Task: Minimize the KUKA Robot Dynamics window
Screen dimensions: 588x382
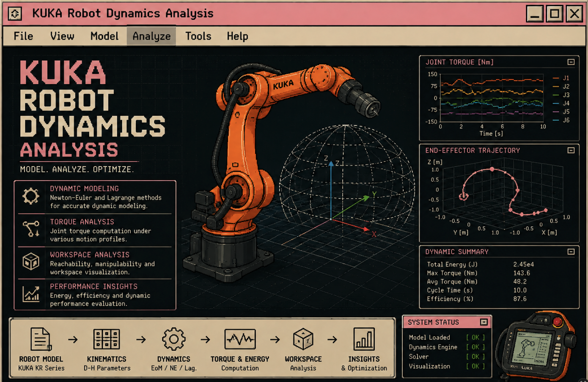Action: coord(535,14)
